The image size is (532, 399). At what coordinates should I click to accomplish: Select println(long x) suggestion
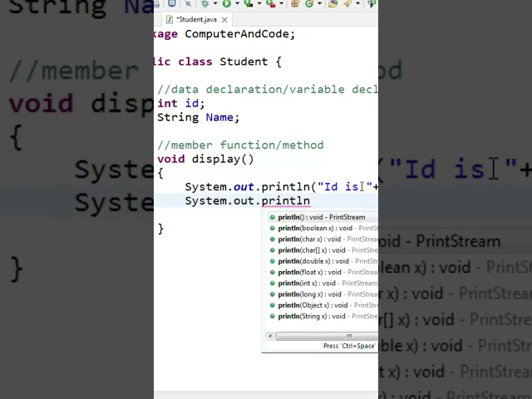[323, 294]
